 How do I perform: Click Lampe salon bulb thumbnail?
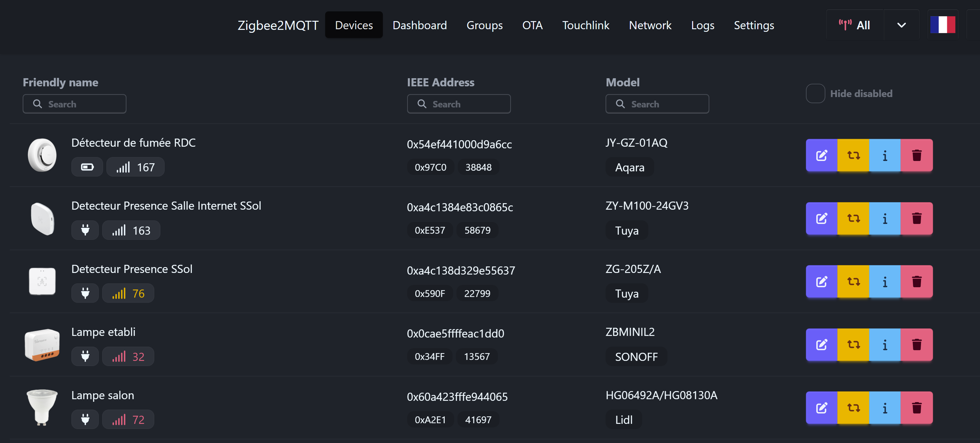coord(42,408)
